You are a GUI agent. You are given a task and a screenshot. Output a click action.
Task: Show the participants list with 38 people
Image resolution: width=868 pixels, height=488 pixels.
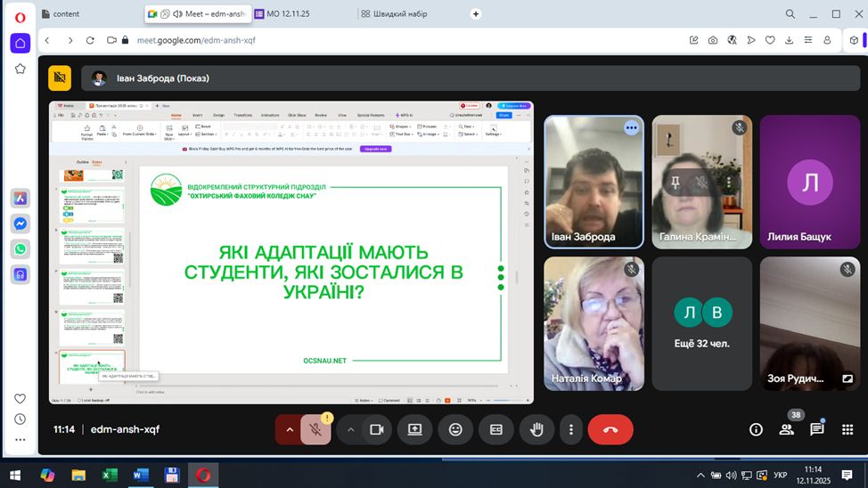(x=786, y=429)
